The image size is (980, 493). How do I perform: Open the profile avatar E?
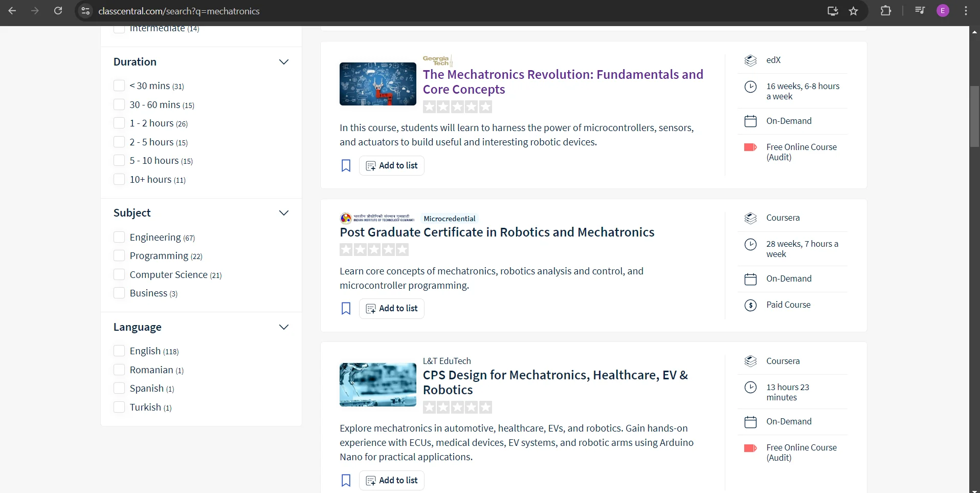(943, 11)
